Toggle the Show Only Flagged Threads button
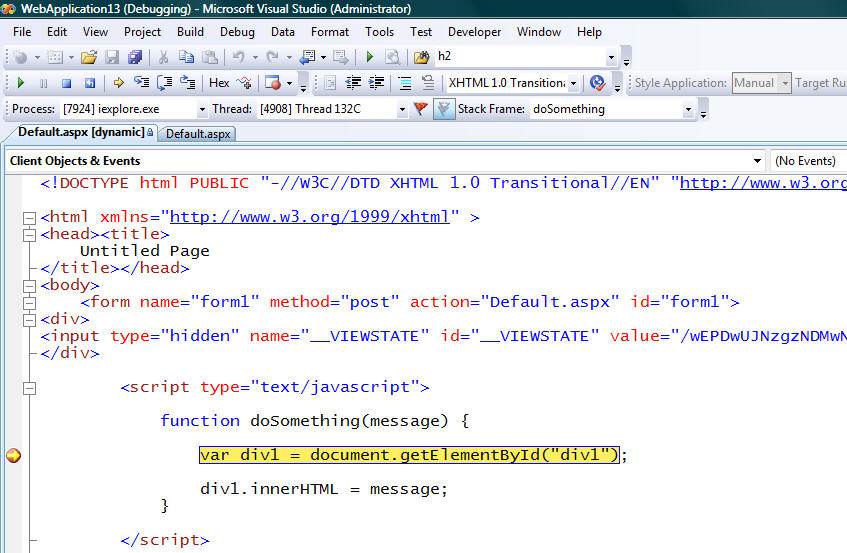 pyautogui.click(x=444, y=109)
